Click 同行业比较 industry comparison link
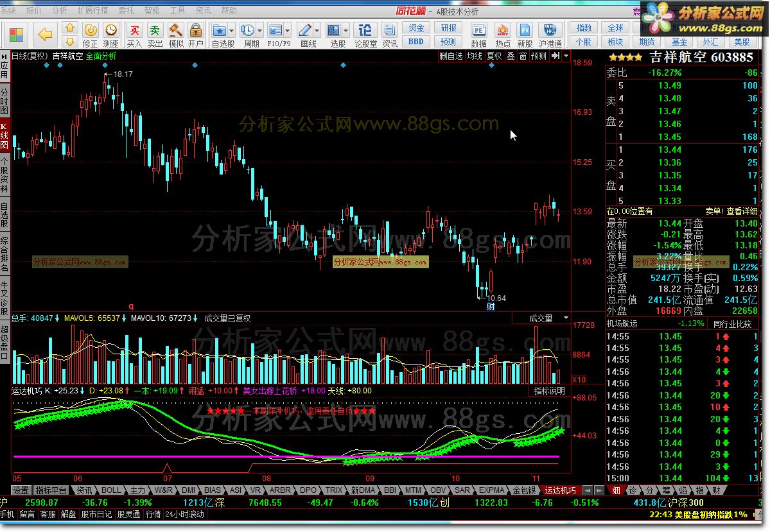 click(732, 323)
